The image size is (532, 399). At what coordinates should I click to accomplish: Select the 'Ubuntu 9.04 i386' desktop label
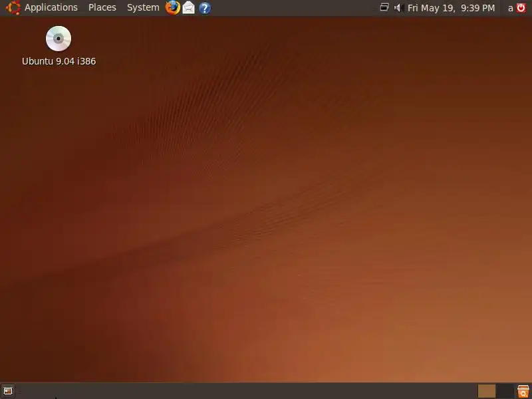click(x=59, y=61)
